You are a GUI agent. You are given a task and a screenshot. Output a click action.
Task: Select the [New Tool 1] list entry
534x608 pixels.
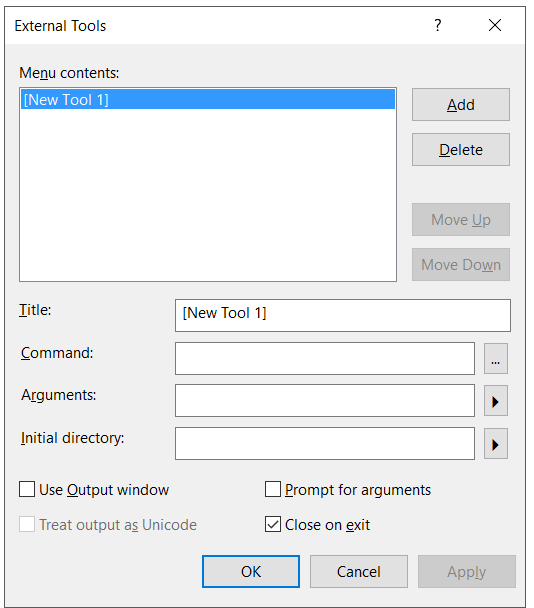coord(208,99)
